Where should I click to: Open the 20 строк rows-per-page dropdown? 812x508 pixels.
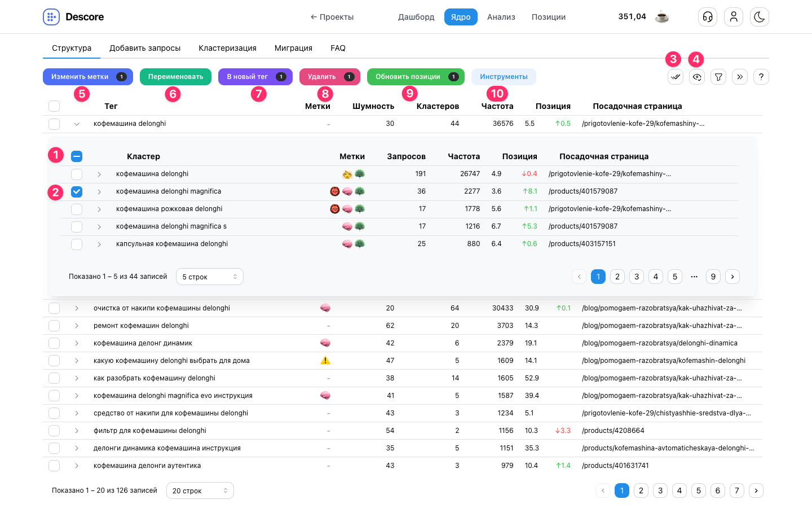[200, 491]
